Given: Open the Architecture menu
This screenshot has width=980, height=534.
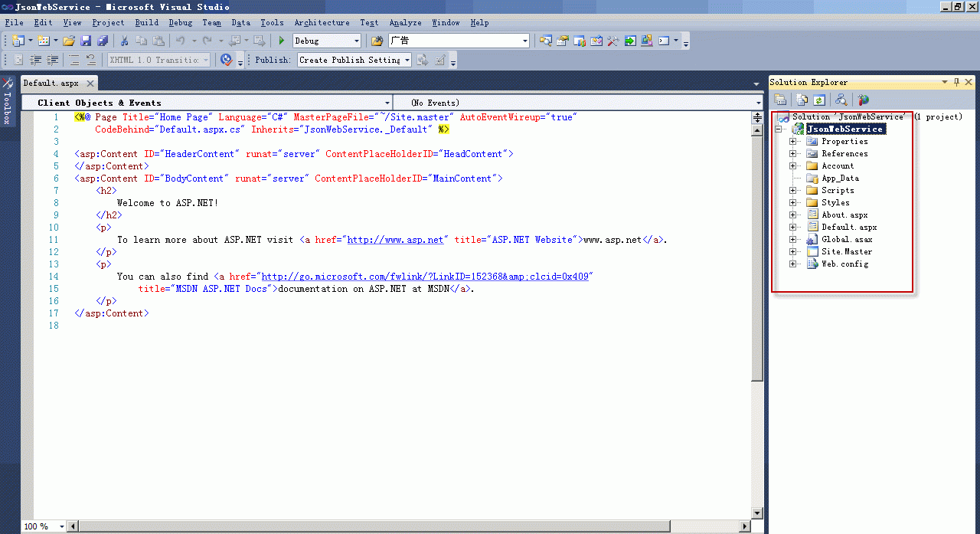Looking at the screenshot, I should pyautogui.click(x=322, y=22).
